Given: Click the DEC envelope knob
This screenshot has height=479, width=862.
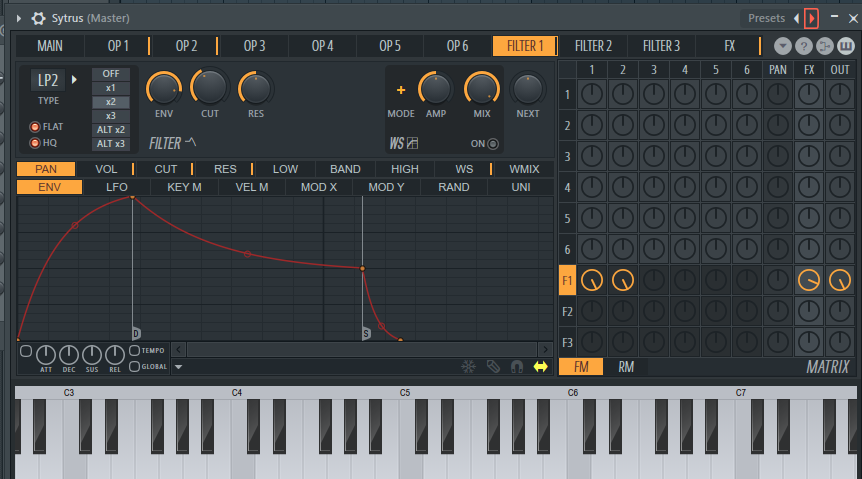Looking at the screenshot, I should [x=69, y=355].
